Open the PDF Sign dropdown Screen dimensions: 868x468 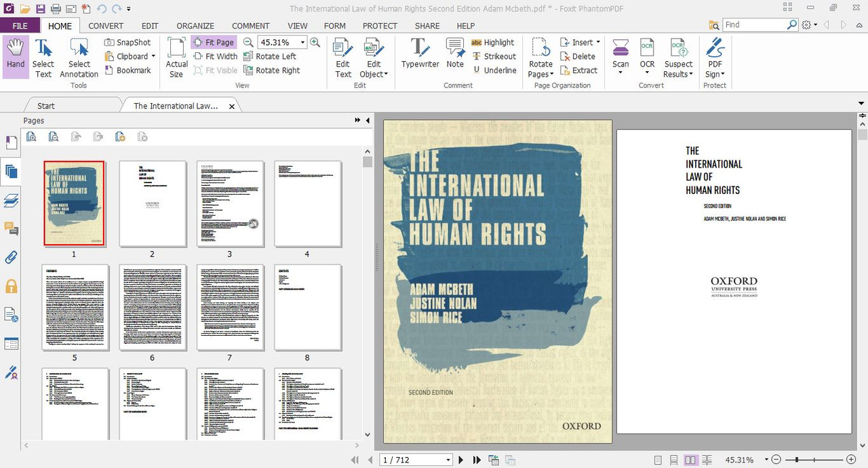pos(722,75)
